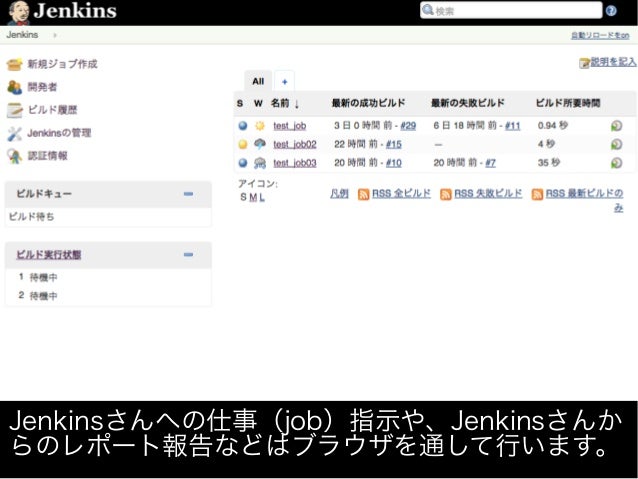The width and height of the screenshot is (638, 479).
Task: Open failed build #11
Action: [x=513, y=126]
